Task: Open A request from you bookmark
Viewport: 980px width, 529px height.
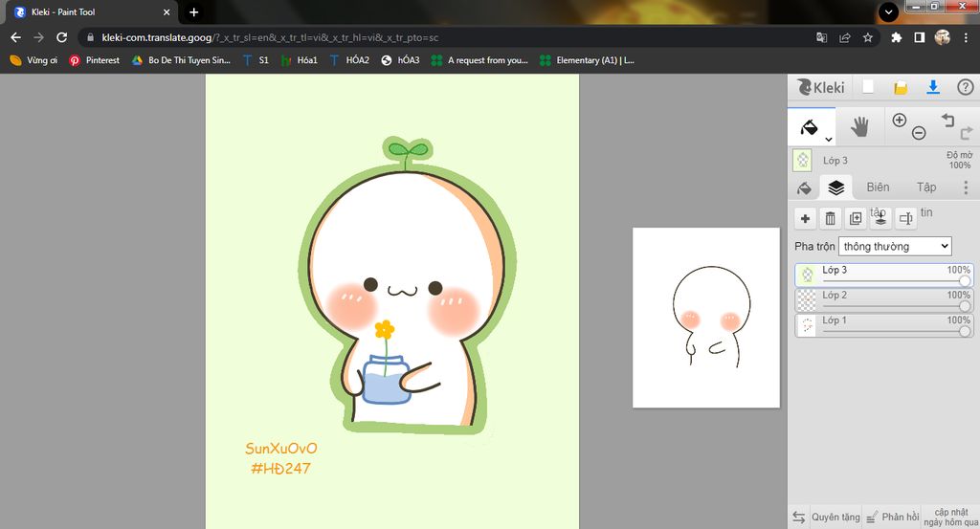Action: 479,60
